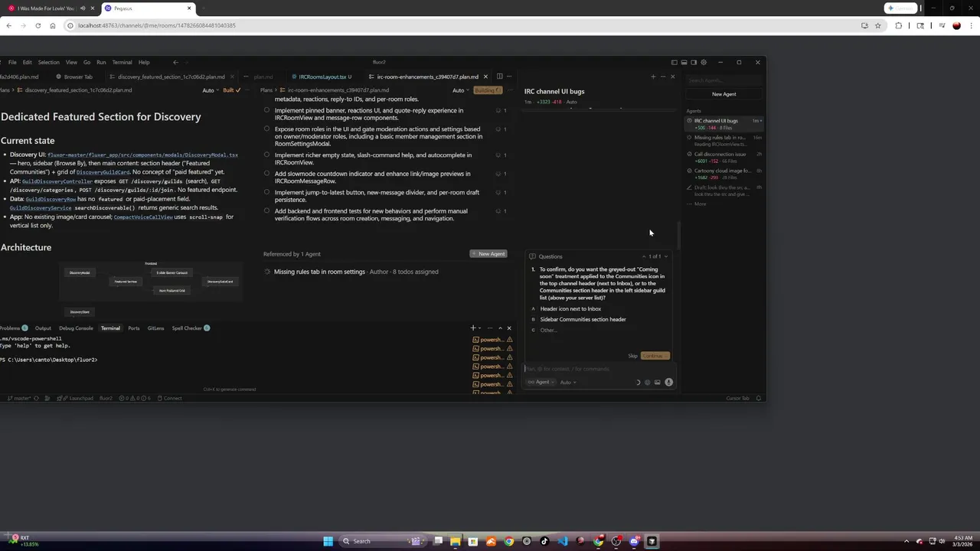
Task: Click split editor icon in editor tab bar
Action: tap(499, 77)
